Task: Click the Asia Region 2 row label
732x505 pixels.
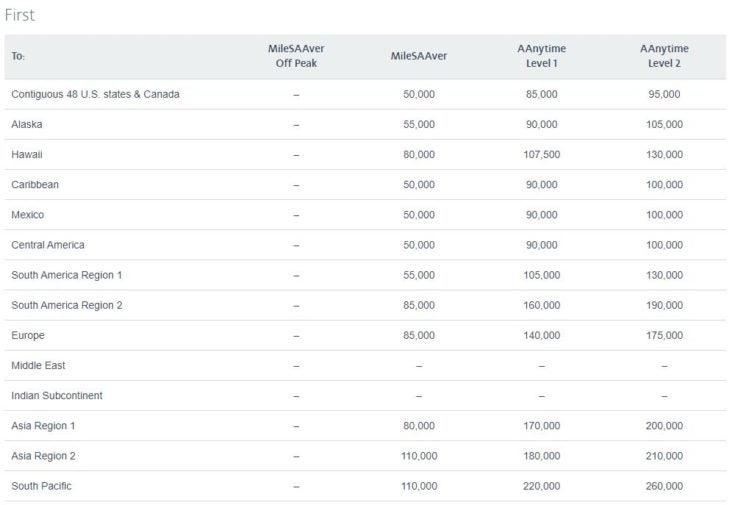Action: pyautogui.click(x=43, y=456)
